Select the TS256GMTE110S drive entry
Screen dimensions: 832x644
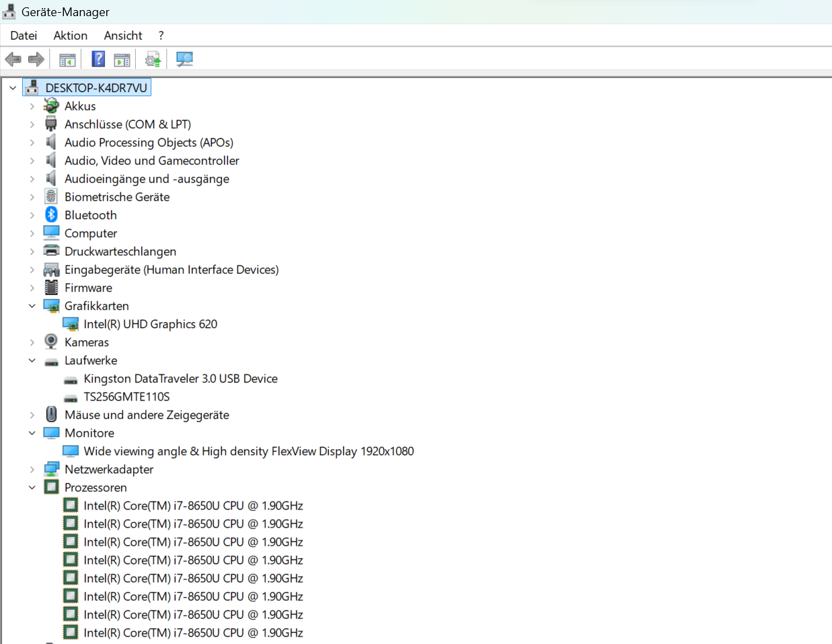[x=126, y=396]
